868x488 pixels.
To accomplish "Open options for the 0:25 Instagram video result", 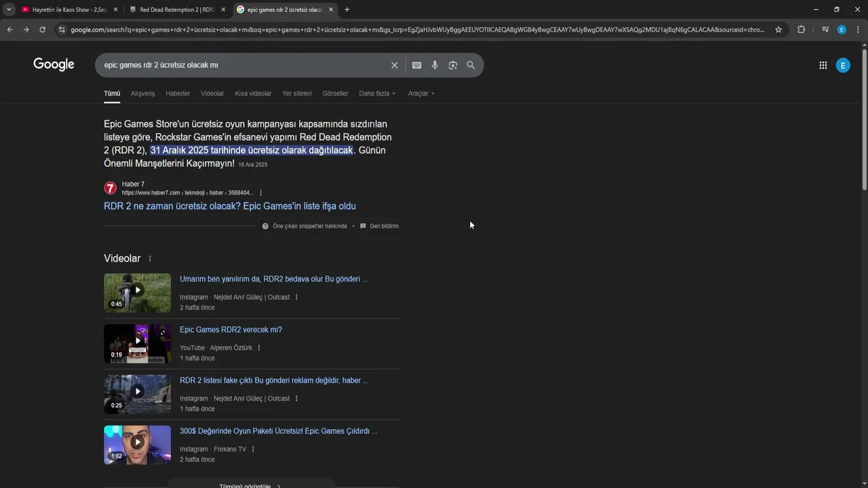I will [x=296, y=399].
